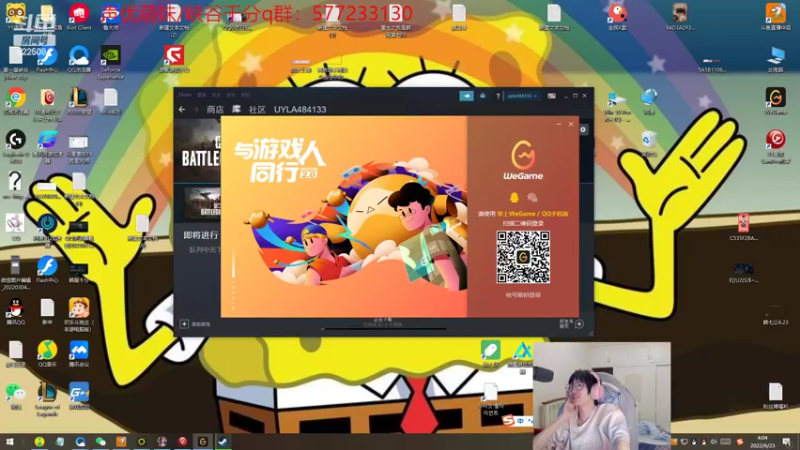Screen dimensions: 800x450
Task: Click the Steam icon in the taskbar
Action: click(223, 442)
